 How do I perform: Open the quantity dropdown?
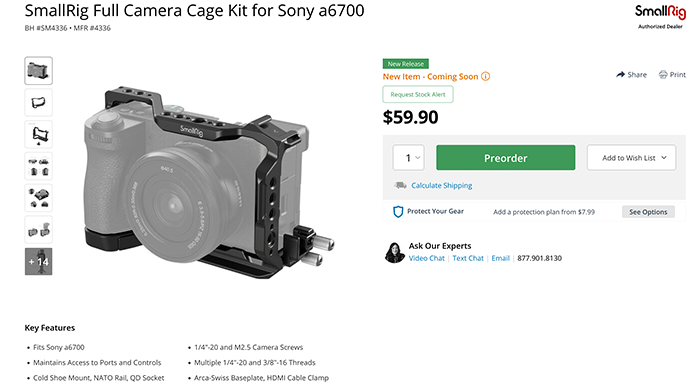408,158
